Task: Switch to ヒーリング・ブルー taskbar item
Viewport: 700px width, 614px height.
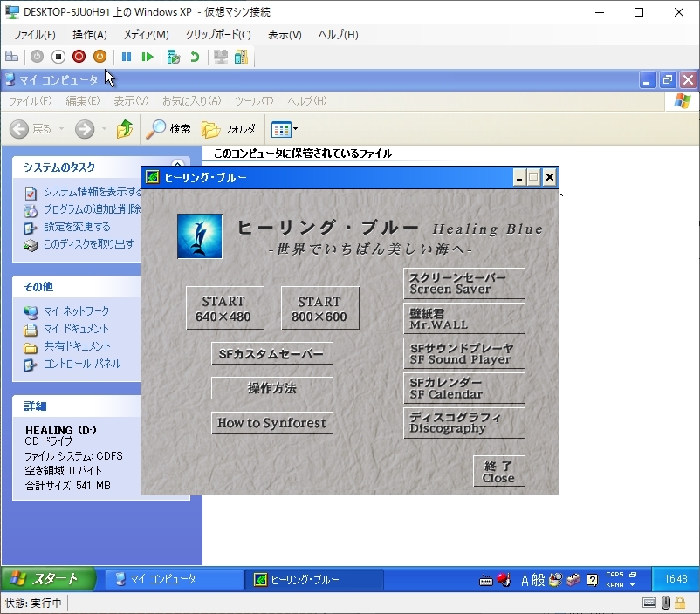Action: (x=314, y=580)
